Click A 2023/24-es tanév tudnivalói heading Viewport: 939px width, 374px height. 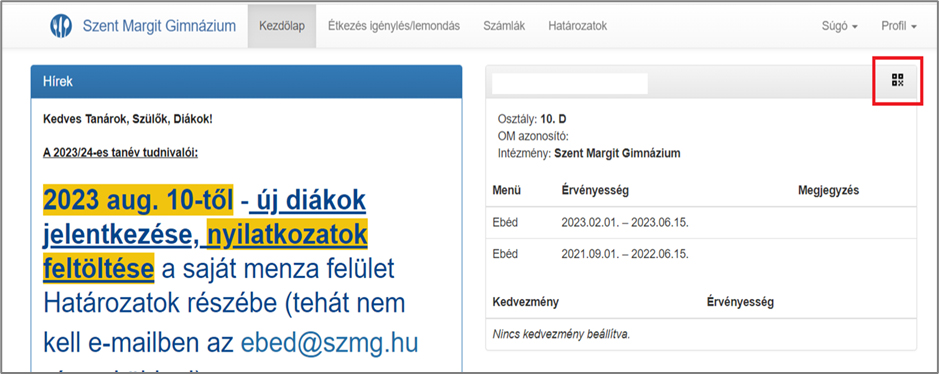120,152
